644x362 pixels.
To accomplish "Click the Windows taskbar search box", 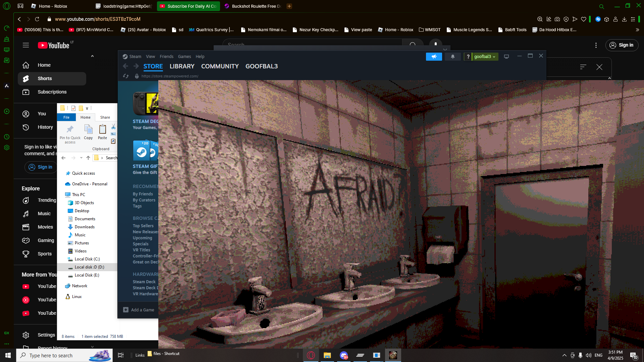I will tap(64, 355).
